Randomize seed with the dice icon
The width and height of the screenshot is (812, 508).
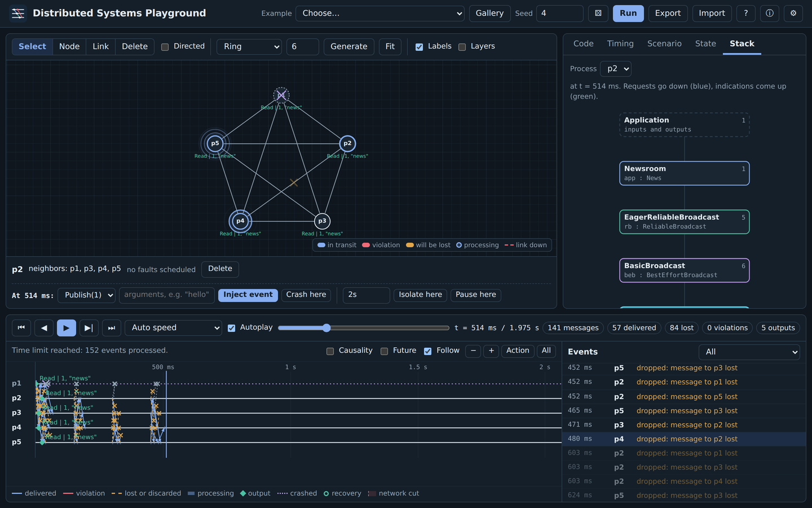point(598,13)
